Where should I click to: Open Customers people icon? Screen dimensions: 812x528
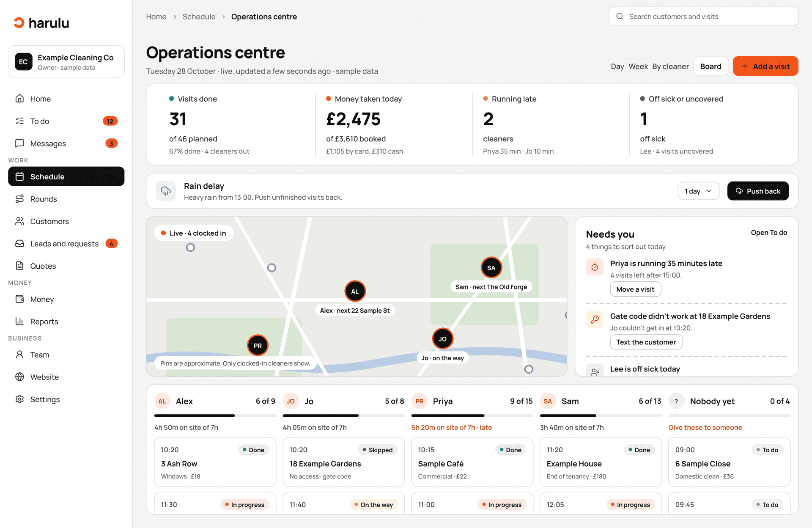(19, 221)
